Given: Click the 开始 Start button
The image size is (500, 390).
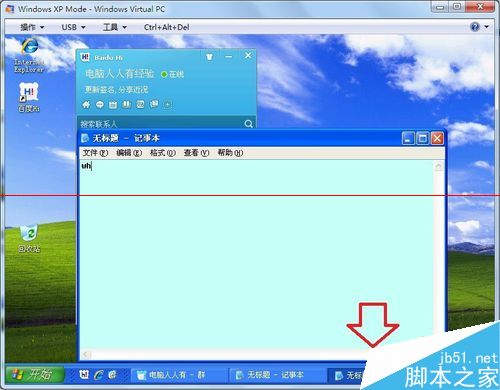Looking at the screenshot, I should coord(34,375).
